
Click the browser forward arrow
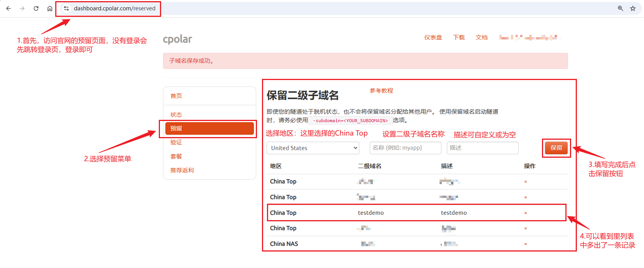click(x=22, y=8)
